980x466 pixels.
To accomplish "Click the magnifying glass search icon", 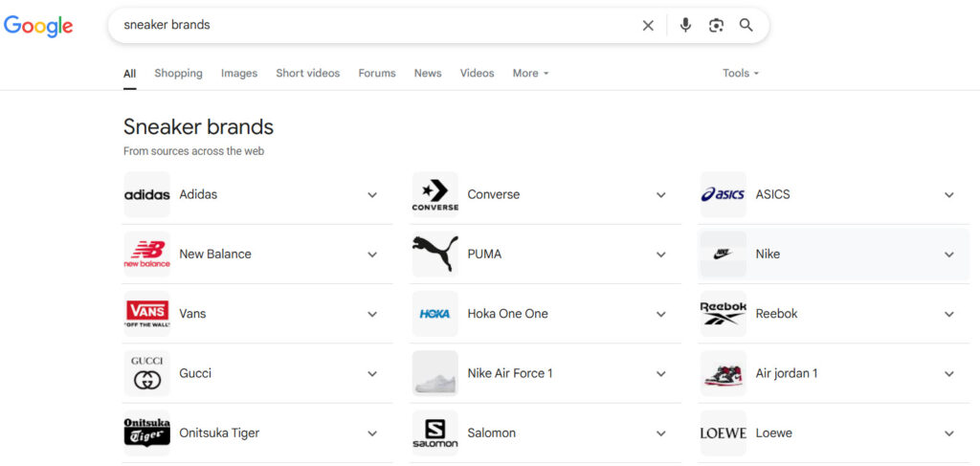I will pyautogui.click(x=746, y=26).
